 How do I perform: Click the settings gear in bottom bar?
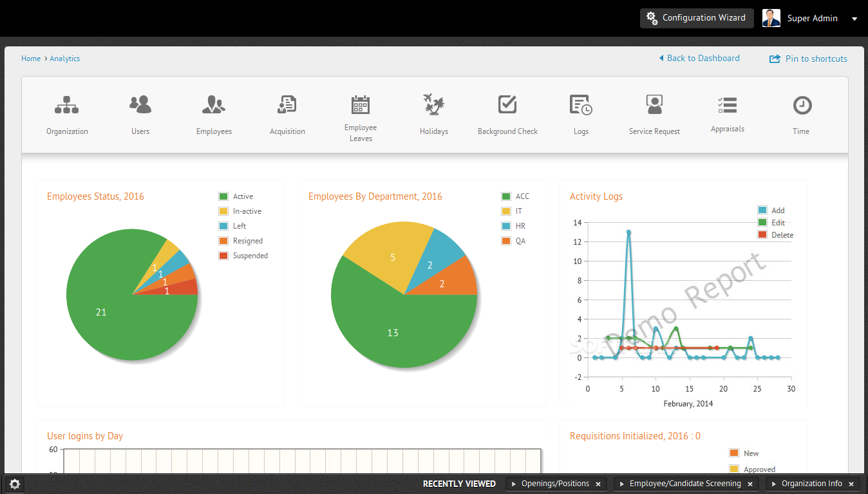click(x=15, y=484)
